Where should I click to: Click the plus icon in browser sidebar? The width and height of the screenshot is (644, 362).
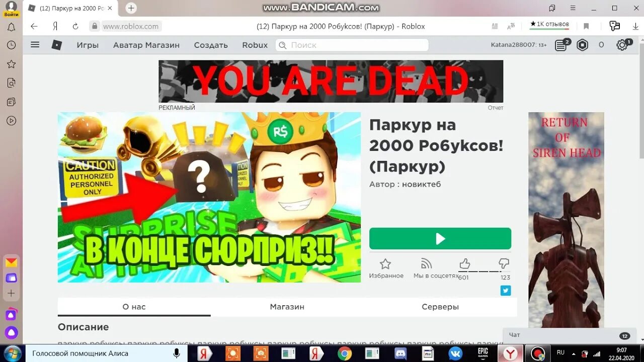point(11,293)
